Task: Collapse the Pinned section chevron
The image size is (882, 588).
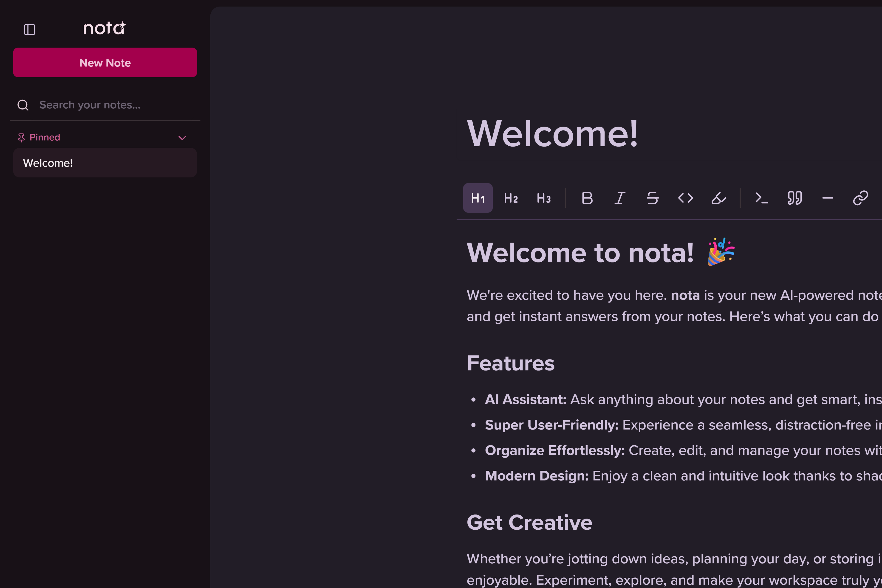Action: 182,138
